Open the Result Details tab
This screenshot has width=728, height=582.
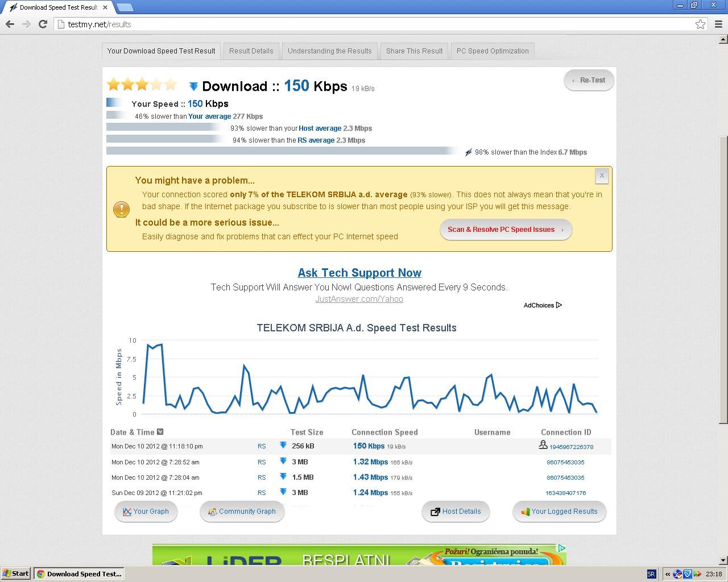coord(251,51)
